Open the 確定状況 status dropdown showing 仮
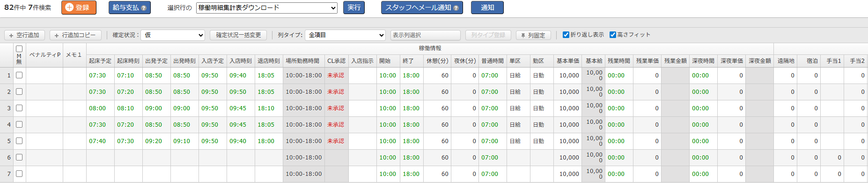Screen dimensions: 868x183 (x=173, y=35)
